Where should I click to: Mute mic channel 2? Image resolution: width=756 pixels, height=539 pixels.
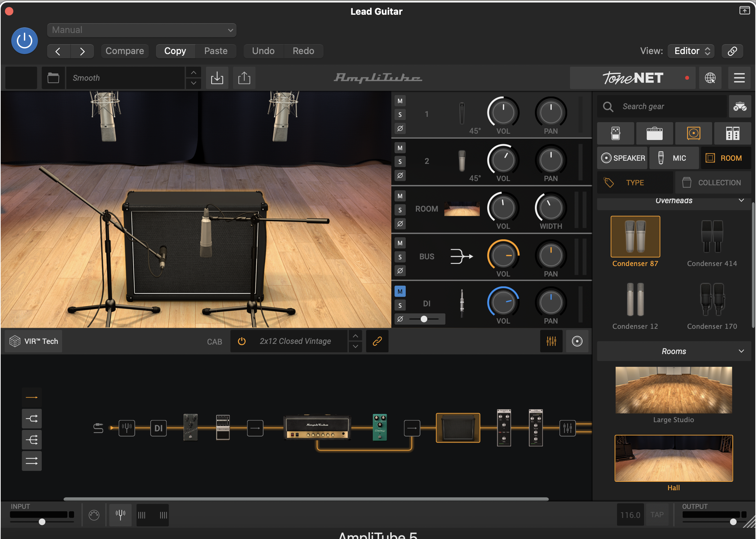(400, 148)
